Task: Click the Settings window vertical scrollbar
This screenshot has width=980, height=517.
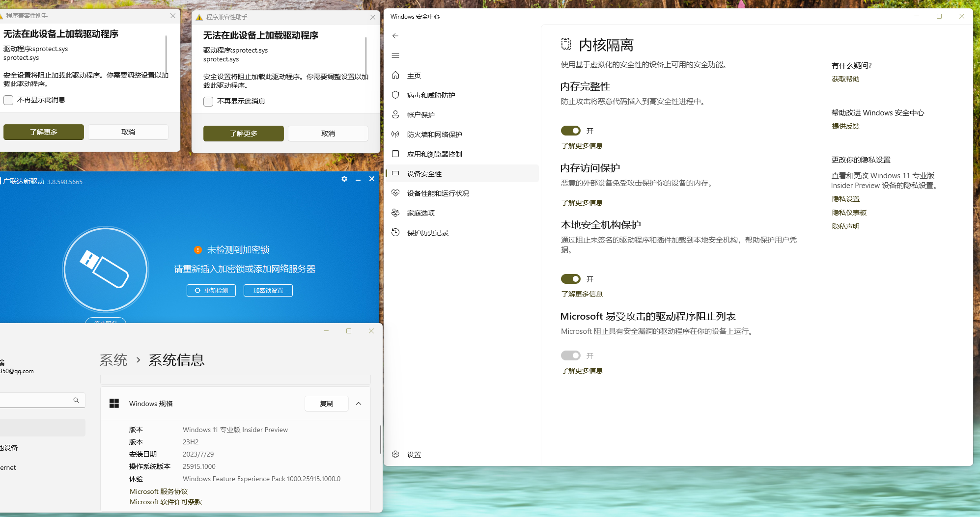Action: (380, 439)
